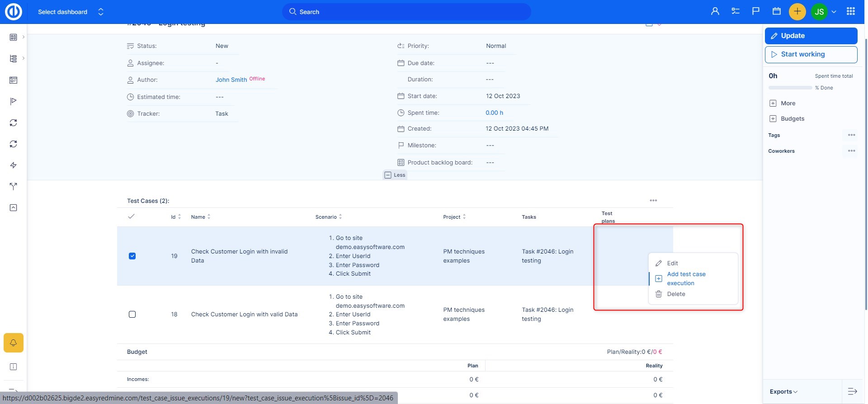
Task: Click the yellow notification bell icon
Action: pyautogui.click(x=14, y=343)
